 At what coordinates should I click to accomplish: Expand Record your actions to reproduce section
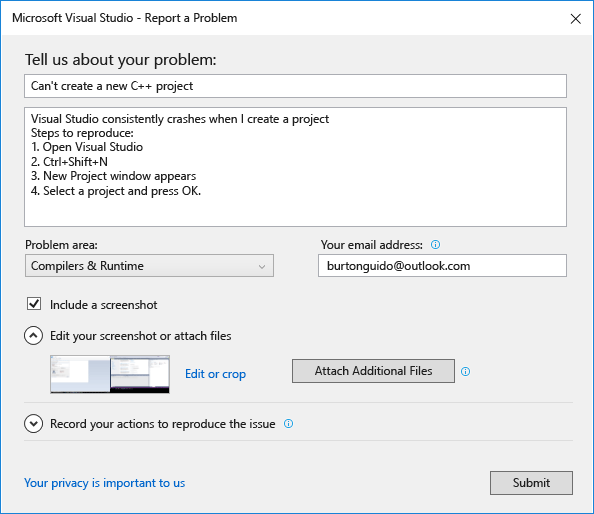click(x=33, y=423)
